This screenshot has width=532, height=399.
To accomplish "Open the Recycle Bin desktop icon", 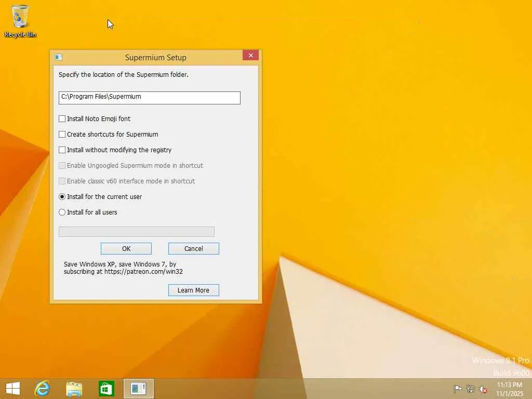I will pyautogui.click(x=20, y=21).
